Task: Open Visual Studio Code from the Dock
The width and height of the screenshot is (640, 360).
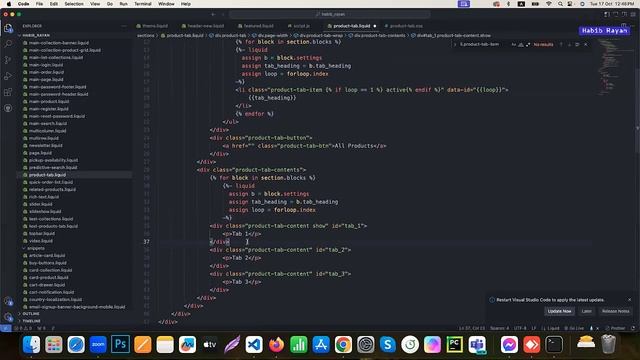Action: click(x=254, y=344)
